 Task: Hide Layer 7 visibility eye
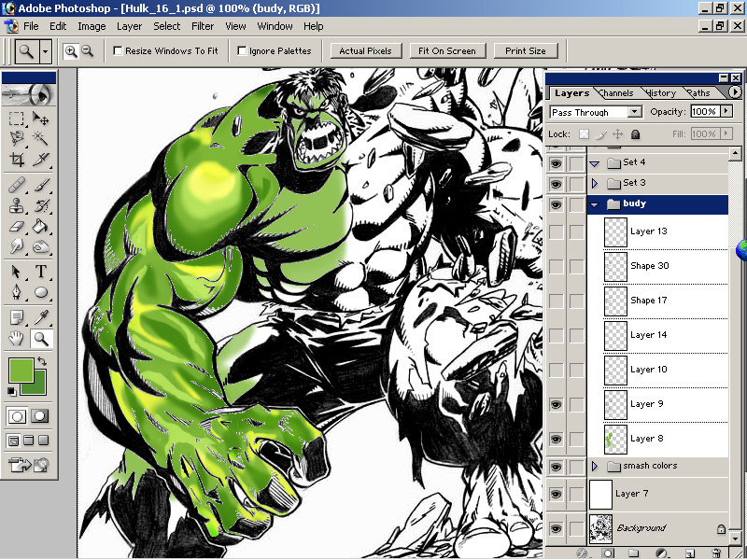click(x=556, y=495)
